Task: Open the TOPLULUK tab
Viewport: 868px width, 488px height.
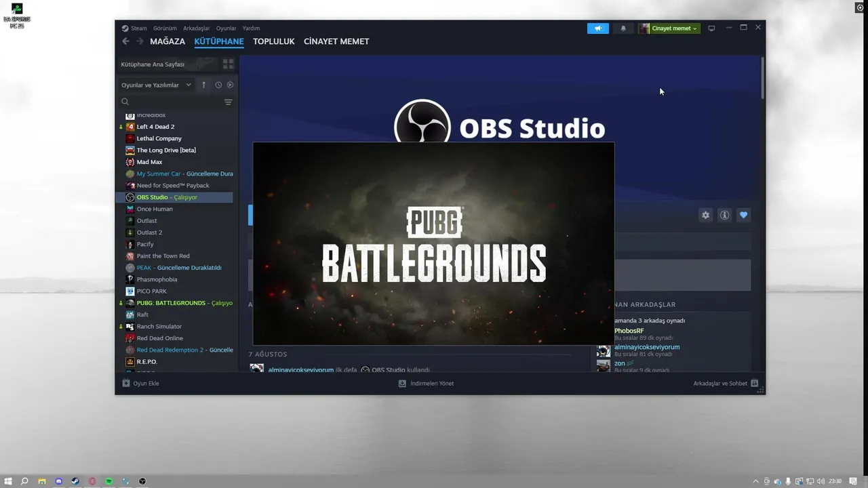Action: 274,41
